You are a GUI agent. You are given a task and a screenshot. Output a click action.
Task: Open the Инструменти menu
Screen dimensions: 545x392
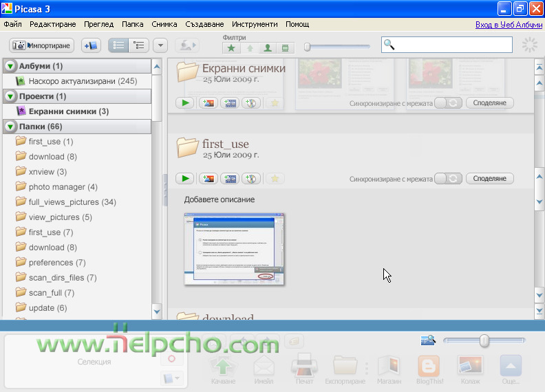(x=255, y=24)
